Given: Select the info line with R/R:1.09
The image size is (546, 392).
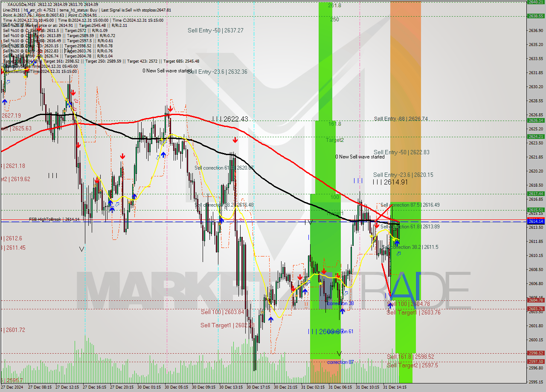Looking at the screenshot, I should [x=55, y=30].
